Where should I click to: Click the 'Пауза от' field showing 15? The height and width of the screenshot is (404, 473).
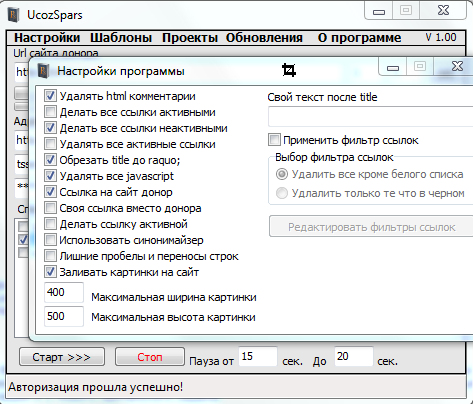[258, 357]
